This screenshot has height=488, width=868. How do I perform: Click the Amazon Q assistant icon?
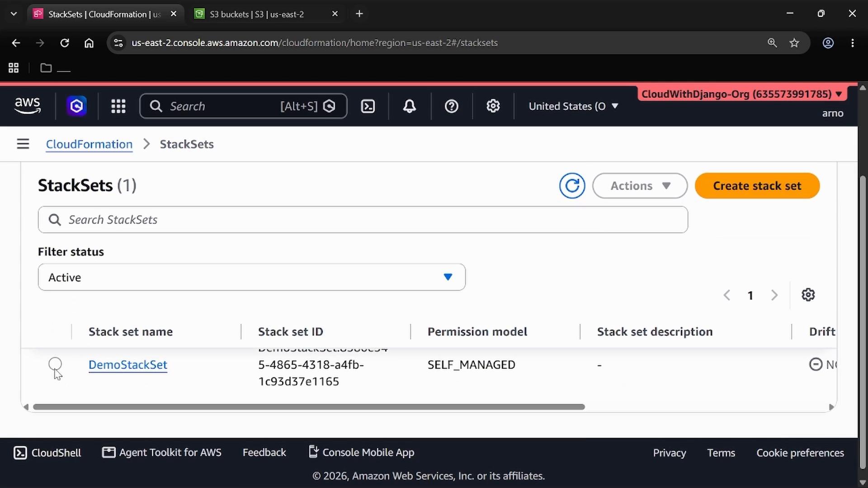tap(76, 106)
